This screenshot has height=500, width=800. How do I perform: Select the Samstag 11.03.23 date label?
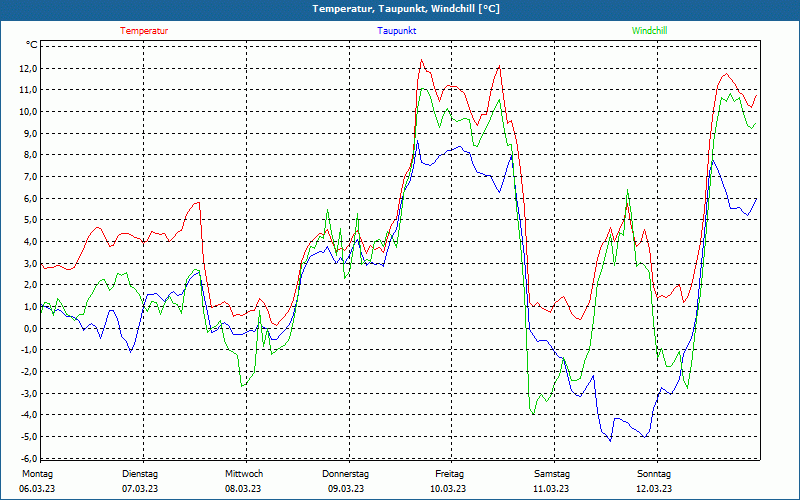552,481
